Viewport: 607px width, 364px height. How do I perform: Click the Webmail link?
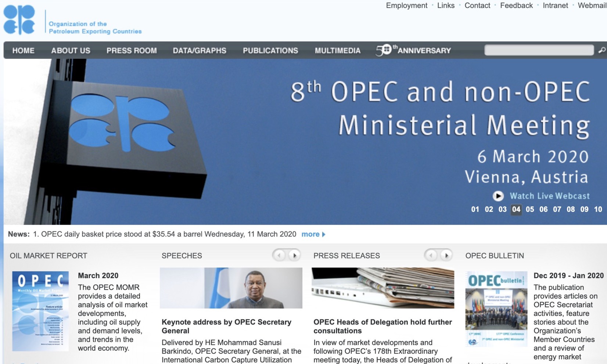click(x=592, y=6)
